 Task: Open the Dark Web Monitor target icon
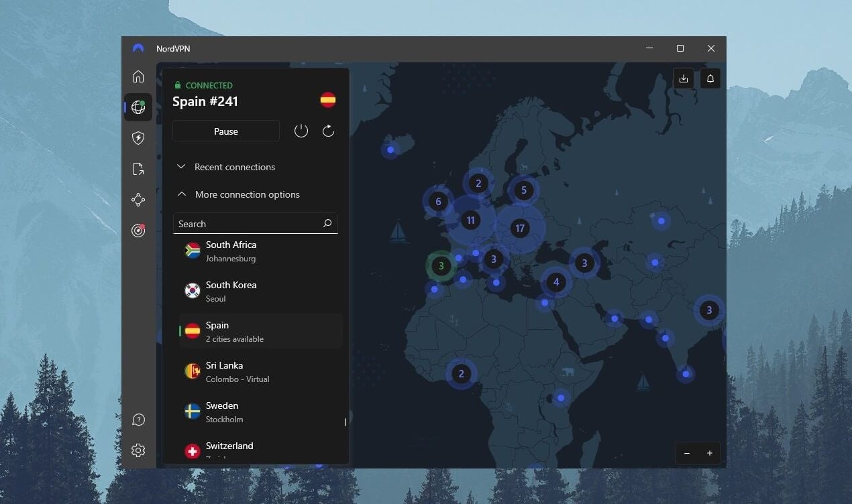pyautogui.click(x=138, y=231)
